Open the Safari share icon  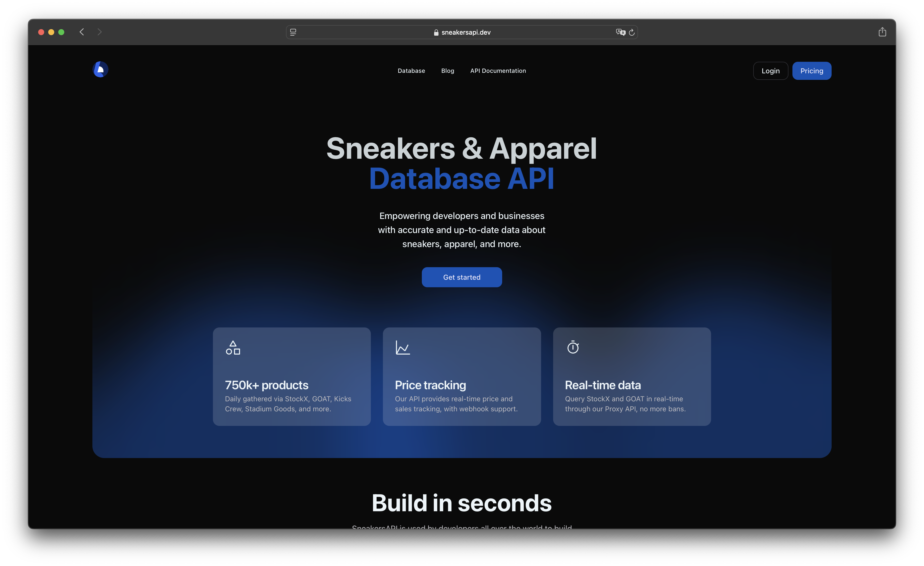pyautogui.click(x=882, y=32)
